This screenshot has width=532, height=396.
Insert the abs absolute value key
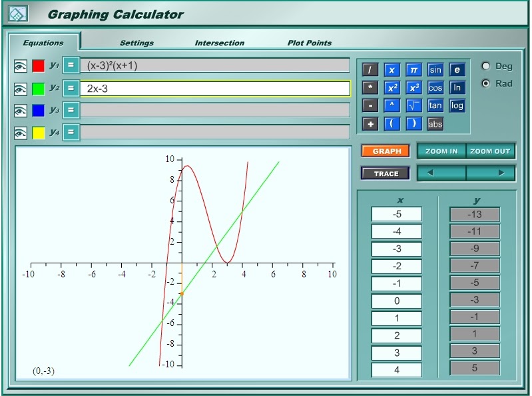435,124
